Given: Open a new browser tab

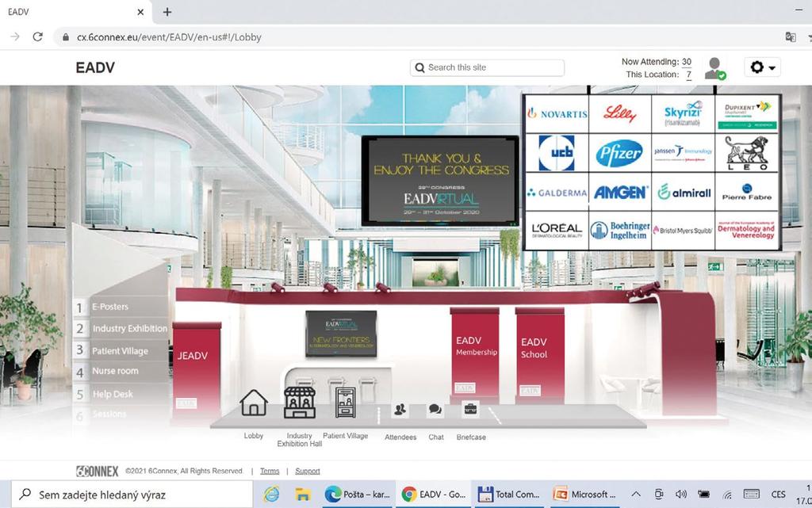Looking at the screenshot, I should [167, 11].
